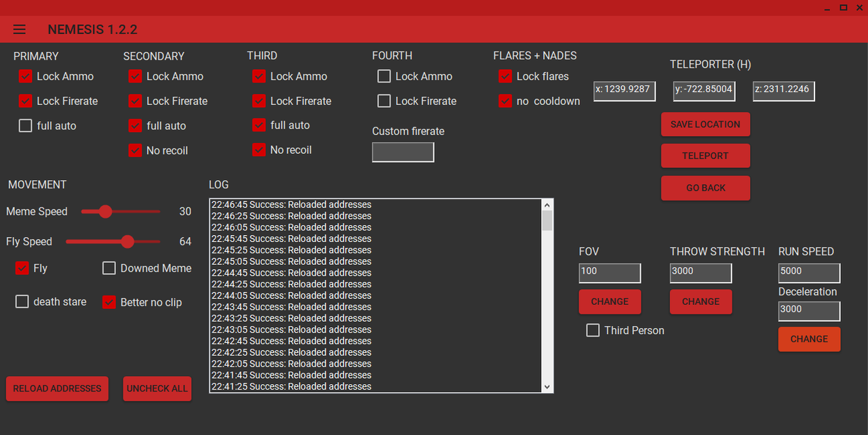Click the TELEPORT button
Image resolution: width=868 pixels, height=435 pixels.
(705, 156)
